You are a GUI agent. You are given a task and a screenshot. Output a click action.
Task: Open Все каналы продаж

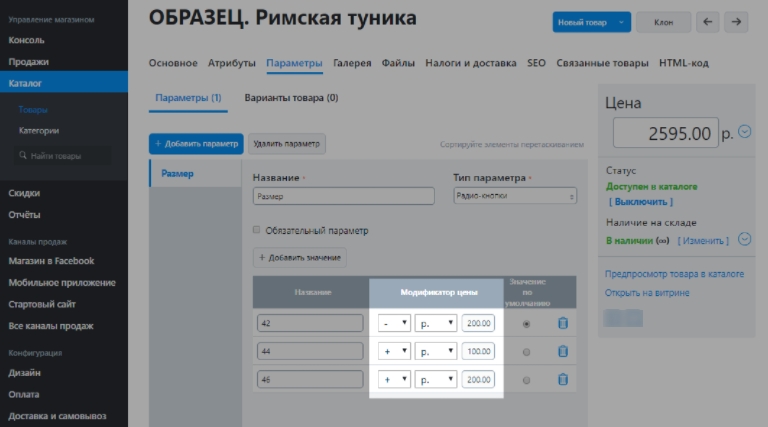[x=51, y=326]
